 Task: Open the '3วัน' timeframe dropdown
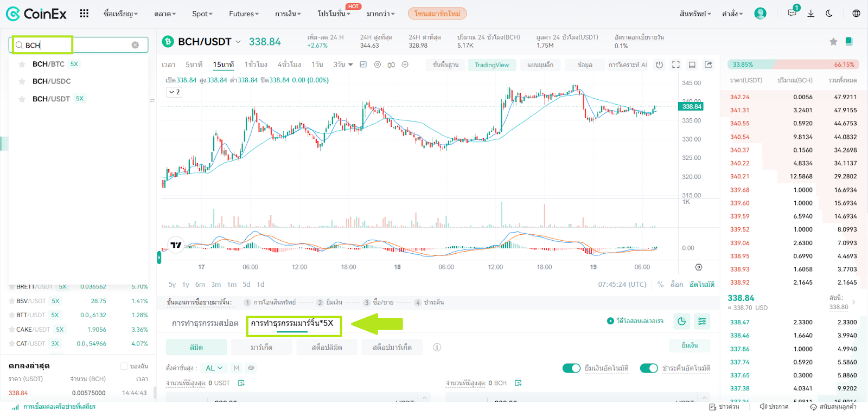point(343,65)
